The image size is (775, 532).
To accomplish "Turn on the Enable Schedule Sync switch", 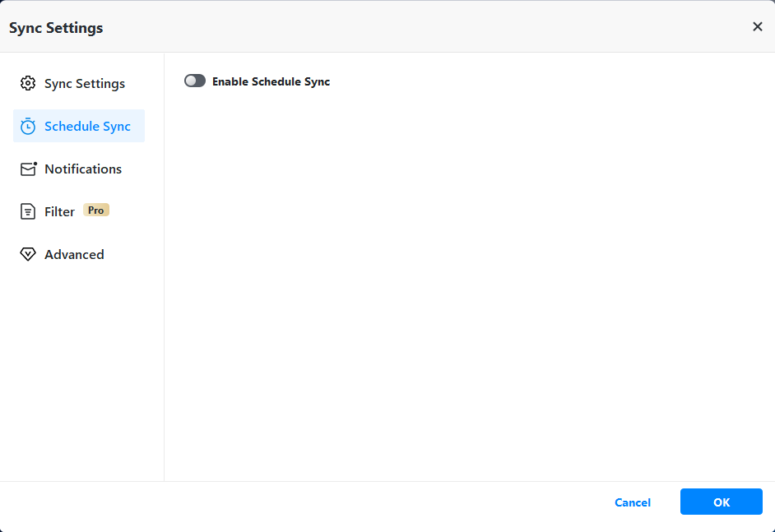I will pos(195,81).
